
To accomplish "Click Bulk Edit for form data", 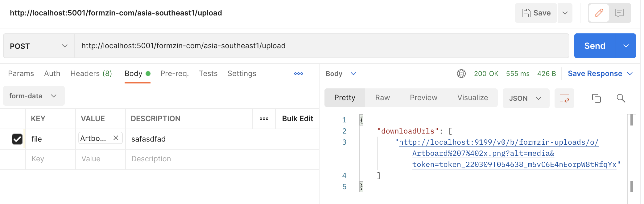I will (x=297, y=119).
